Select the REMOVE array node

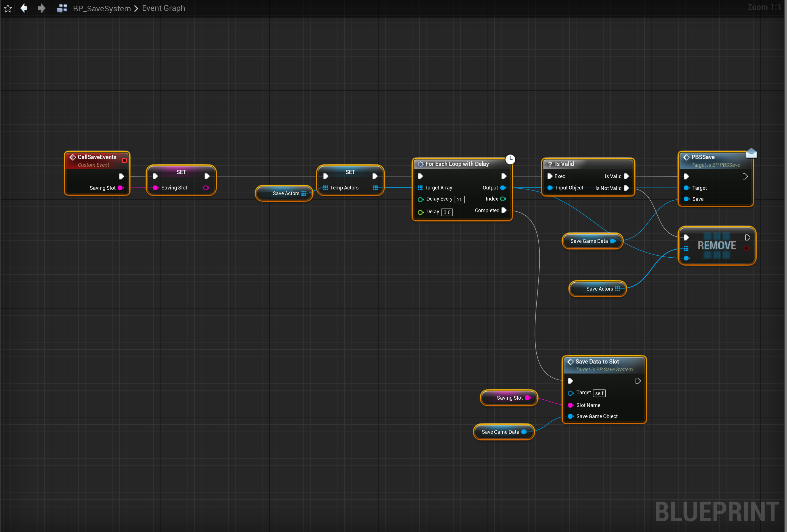717,245
